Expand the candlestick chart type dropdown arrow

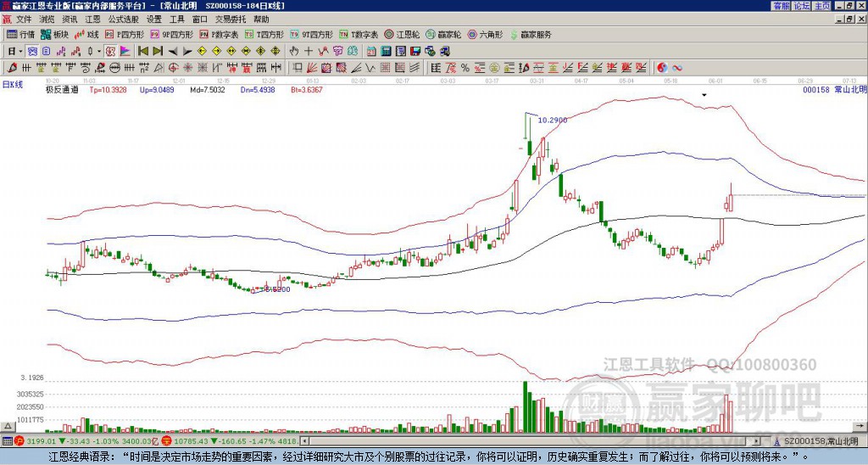click(99, 52)
